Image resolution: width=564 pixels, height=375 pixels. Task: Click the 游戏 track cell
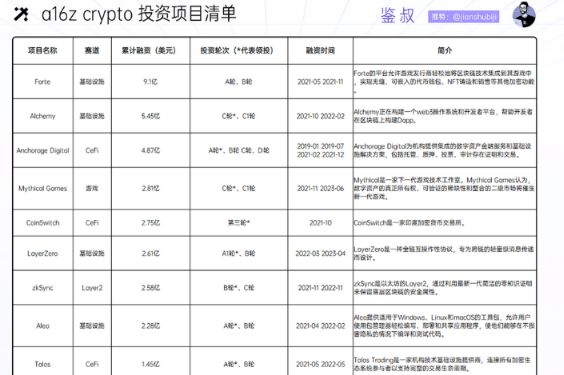[92, 188]
